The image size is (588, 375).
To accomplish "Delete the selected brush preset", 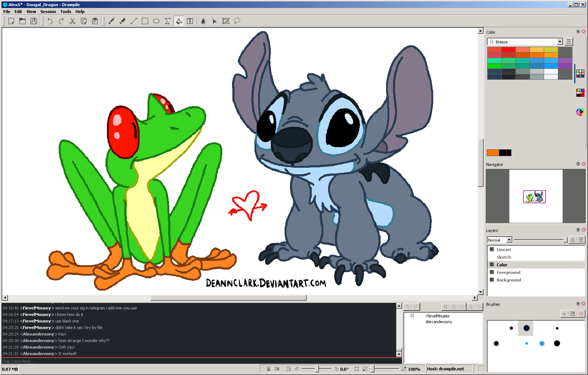I will 581,314.
